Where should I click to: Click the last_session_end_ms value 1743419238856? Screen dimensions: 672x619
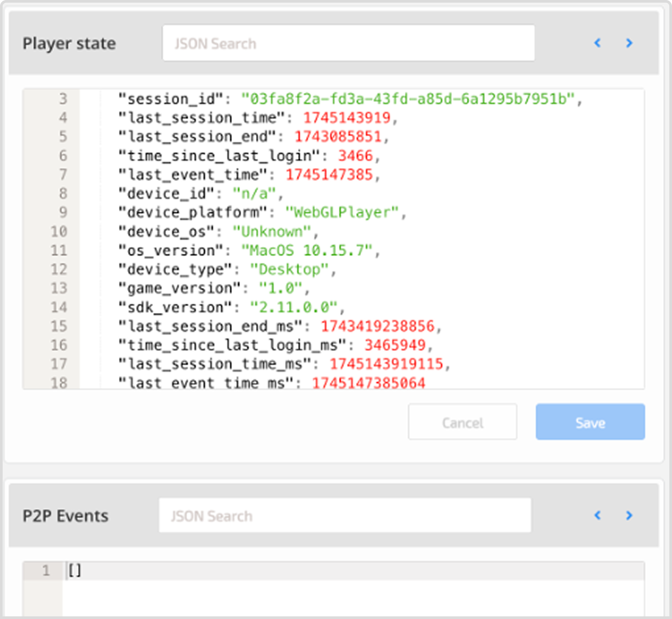pyautogui.click(x=378, y=326)
